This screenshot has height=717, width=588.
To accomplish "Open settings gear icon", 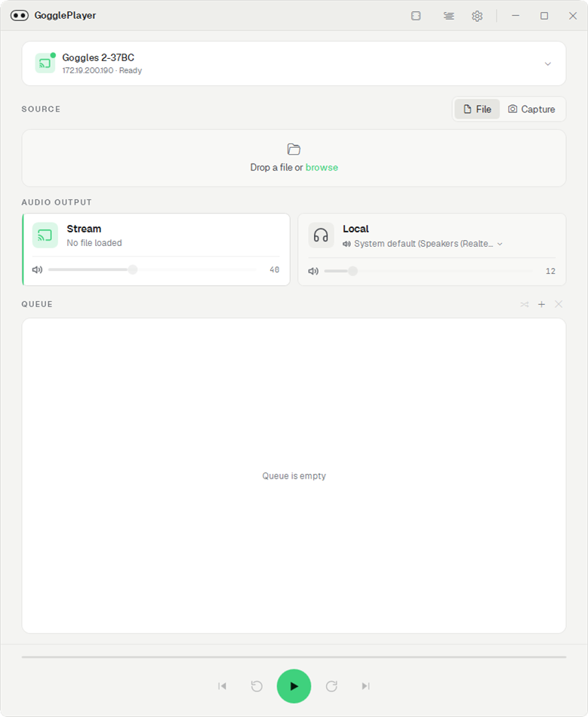I will click(477, 16).
